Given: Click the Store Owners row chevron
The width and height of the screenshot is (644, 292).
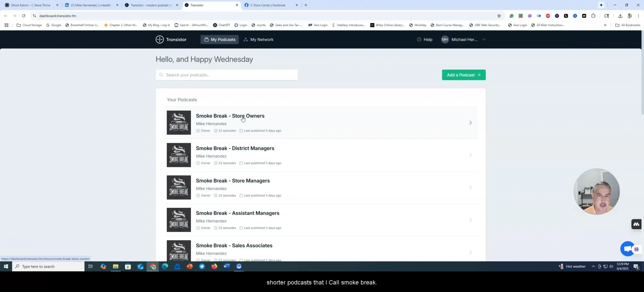Looking at the screenshot, I should [x=470, y=123].
